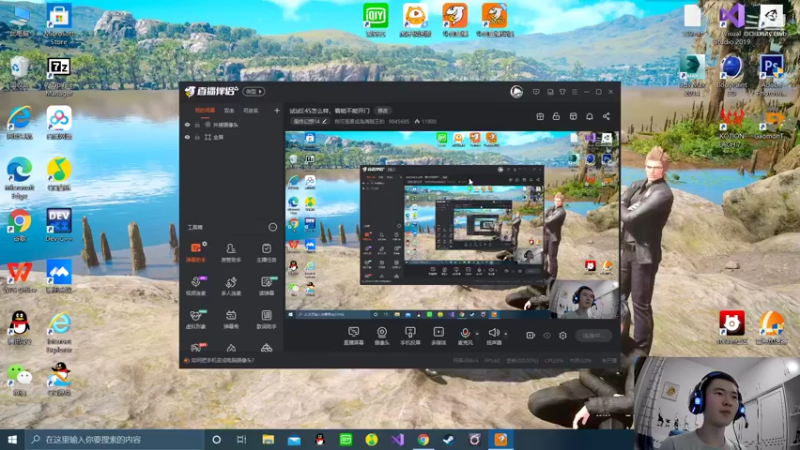Open the streaming settings gear icon
Image resolution: width=800 pixels, height=450 pixels.
pyautogui.click(x=563, y=335)
